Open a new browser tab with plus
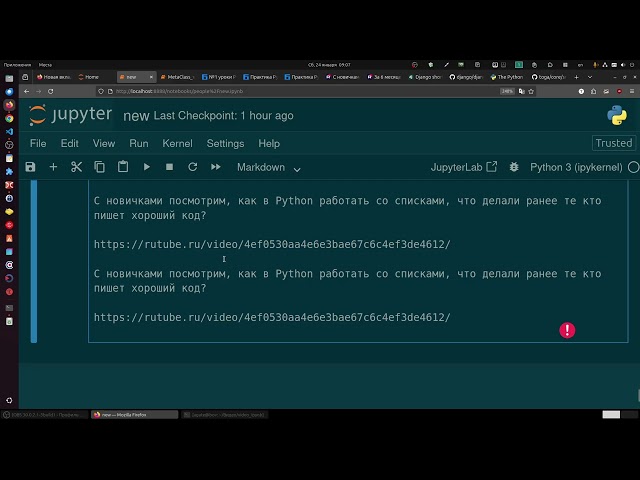 pyautogui.click(x=576, y=77)
